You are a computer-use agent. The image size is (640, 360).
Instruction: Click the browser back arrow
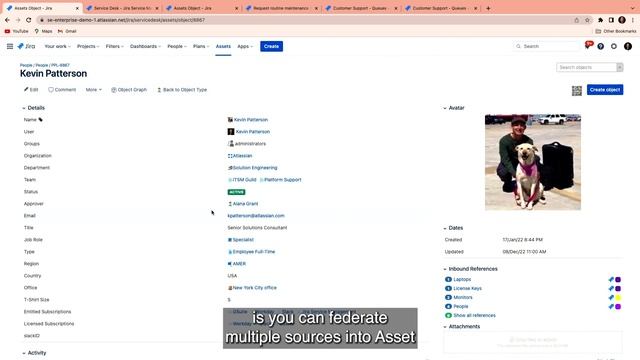[x=7, y=20]
